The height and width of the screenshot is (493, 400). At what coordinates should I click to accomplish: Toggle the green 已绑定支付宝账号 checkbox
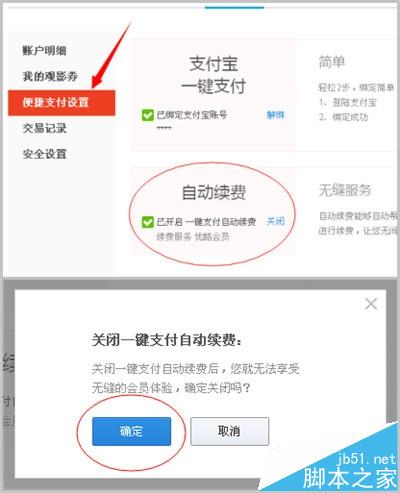(x=148, y=115)
